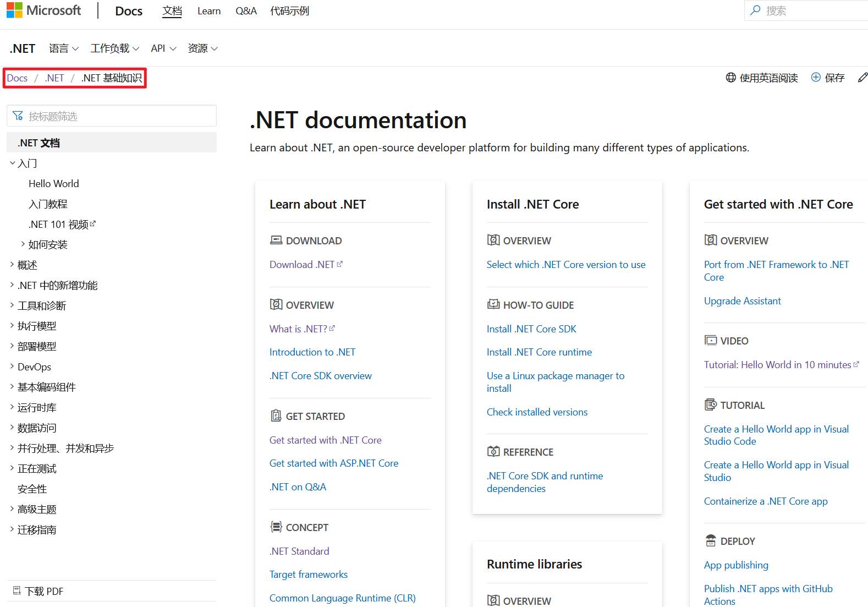The width and height of the screenshot is (868, 607).
Task: Open the Install .NET Core SDK link
Action: [x=531, y=329]
